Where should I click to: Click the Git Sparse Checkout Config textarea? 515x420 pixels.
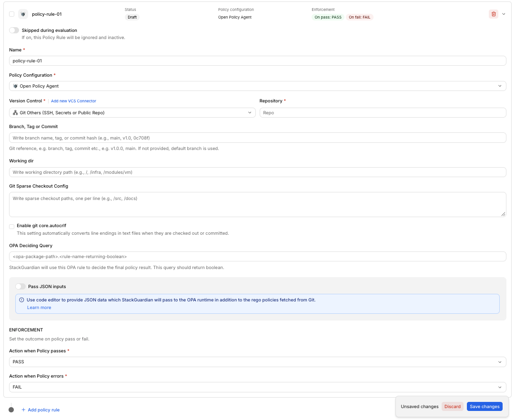(x=257, y=205)
